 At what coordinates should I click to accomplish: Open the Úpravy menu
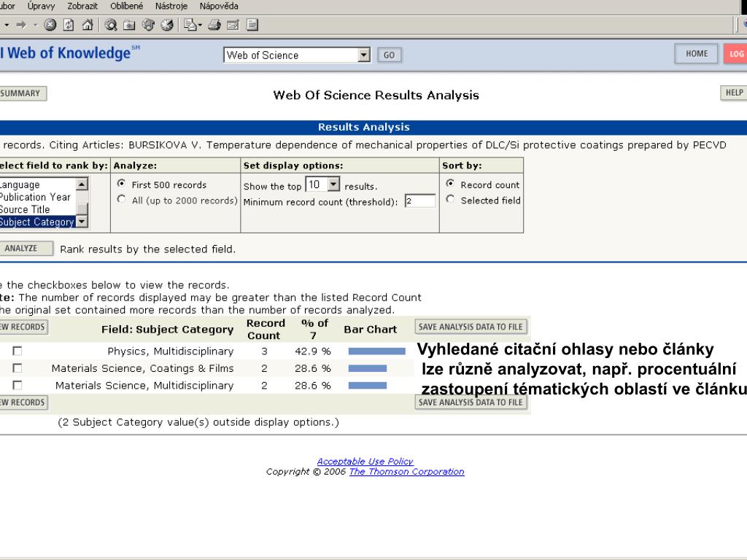coord(41,6)
